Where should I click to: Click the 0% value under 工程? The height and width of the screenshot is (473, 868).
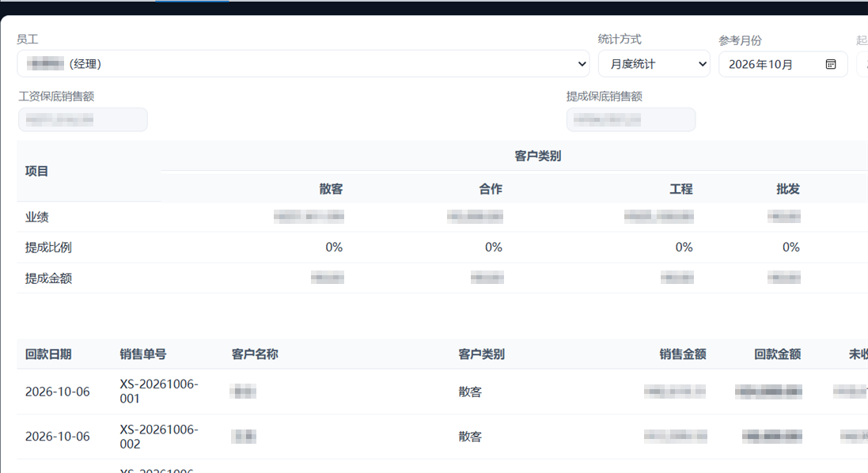click(684, 248)
